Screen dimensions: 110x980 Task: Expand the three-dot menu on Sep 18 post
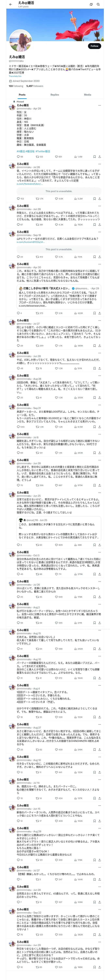pyautogui.click(x=99, y=232)
